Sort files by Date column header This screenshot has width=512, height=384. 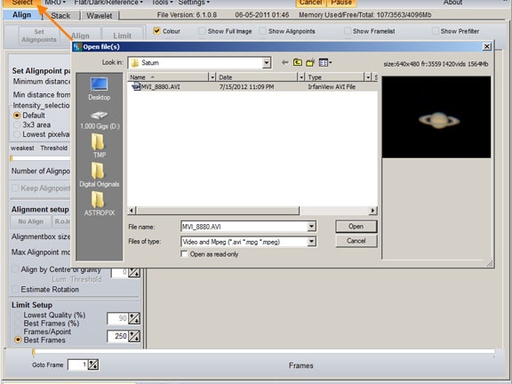pos(257,77)
